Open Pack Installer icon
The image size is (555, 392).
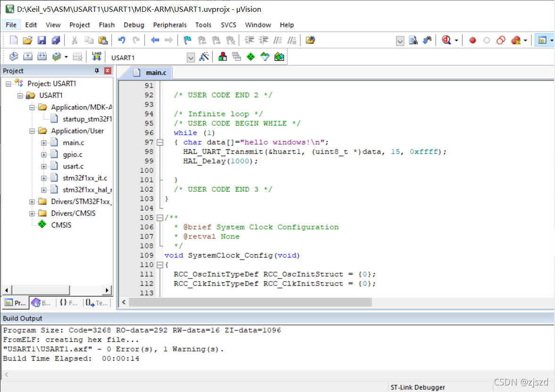[279, 57]
